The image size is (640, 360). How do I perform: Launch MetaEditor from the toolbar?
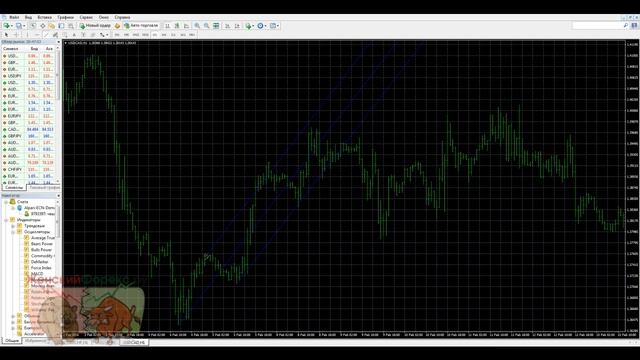coord(118,26)
